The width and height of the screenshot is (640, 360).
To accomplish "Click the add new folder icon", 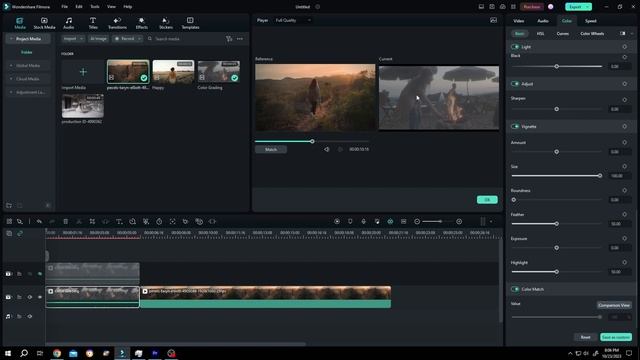I will point(9,205).
